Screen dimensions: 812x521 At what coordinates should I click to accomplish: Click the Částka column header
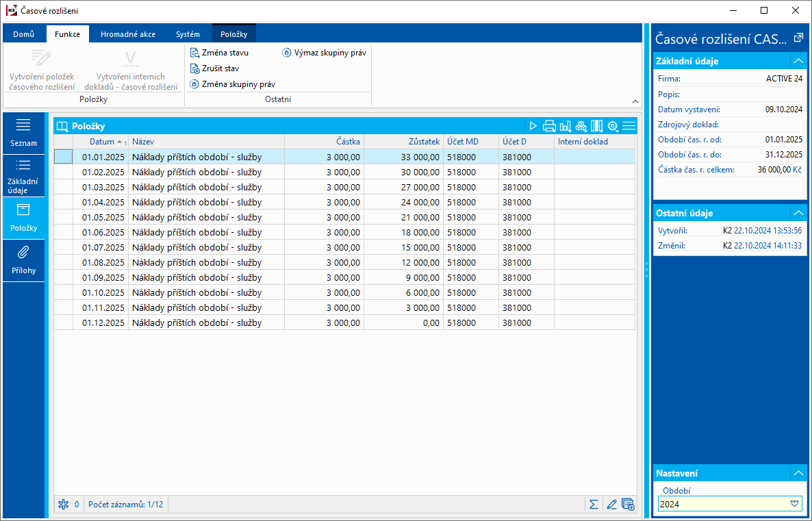click(324, 142)
